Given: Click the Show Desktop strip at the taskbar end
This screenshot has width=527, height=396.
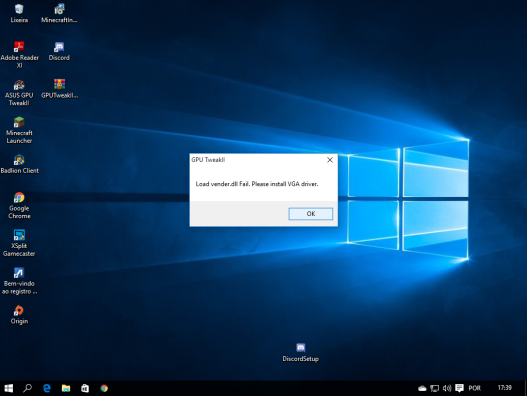Looking at the screenshot, I should tap(525, 388).
